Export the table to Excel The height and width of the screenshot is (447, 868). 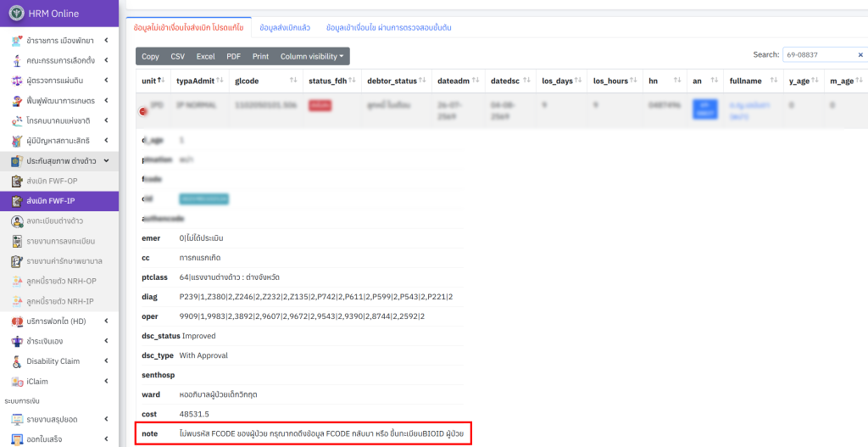205,57
